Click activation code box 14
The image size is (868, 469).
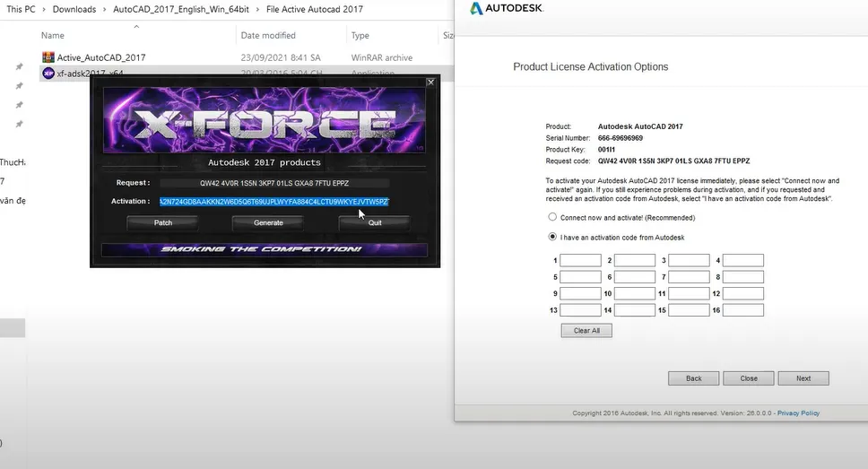click(x=634, y=310)
